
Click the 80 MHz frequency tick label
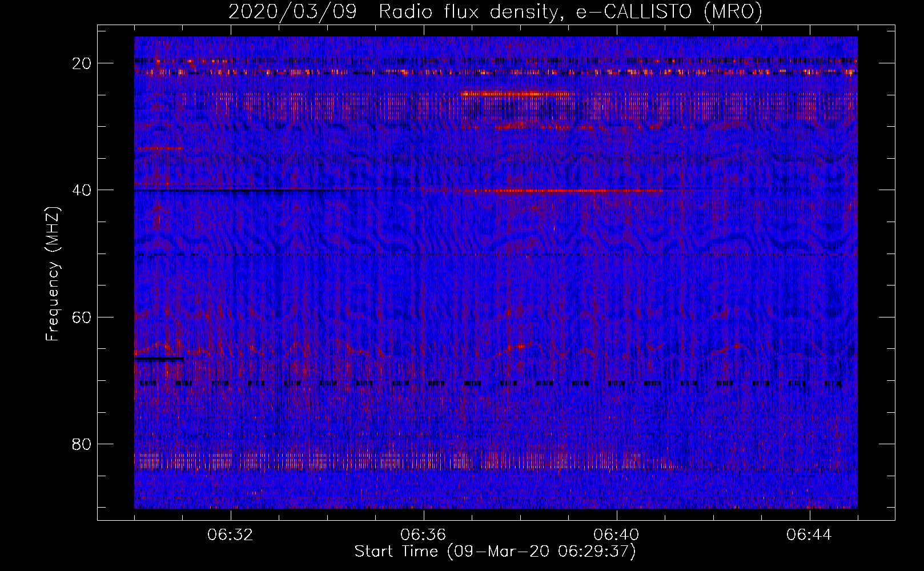(82, 444)
